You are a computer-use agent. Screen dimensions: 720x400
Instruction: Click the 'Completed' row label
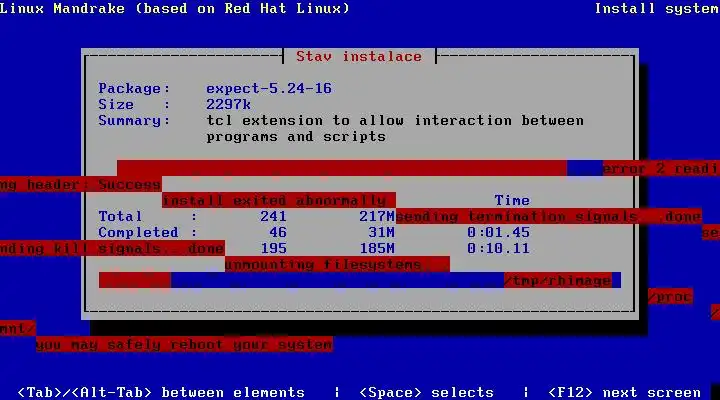point(138,232)
